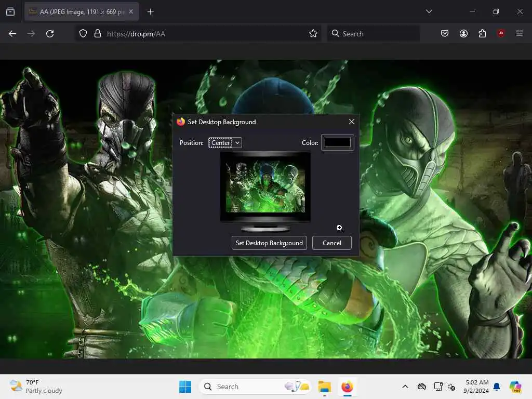The image size is (532, 399).
Task: Go back using the back arrow
Action: click(12, 34)
